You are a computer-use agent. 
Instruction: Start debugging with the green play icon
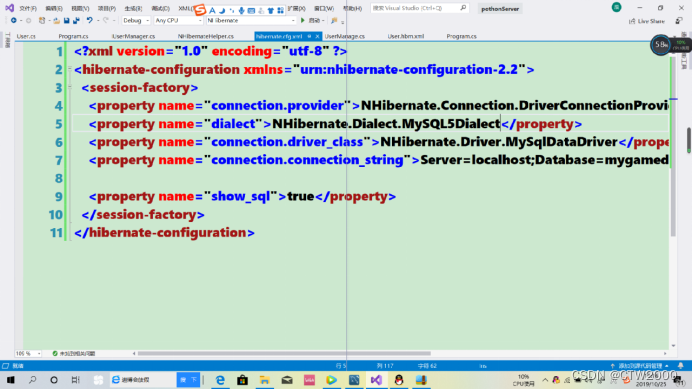tap(303, 20)
